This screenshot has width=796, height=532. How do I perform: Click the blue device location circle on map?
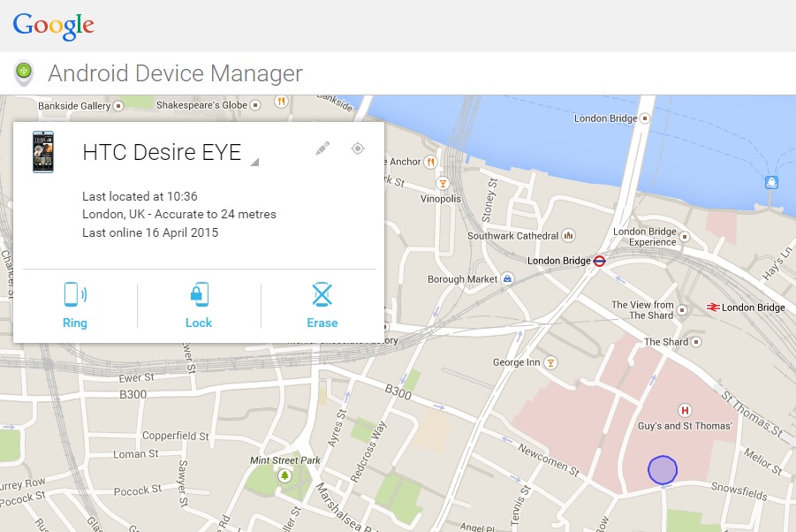(662, 469)
